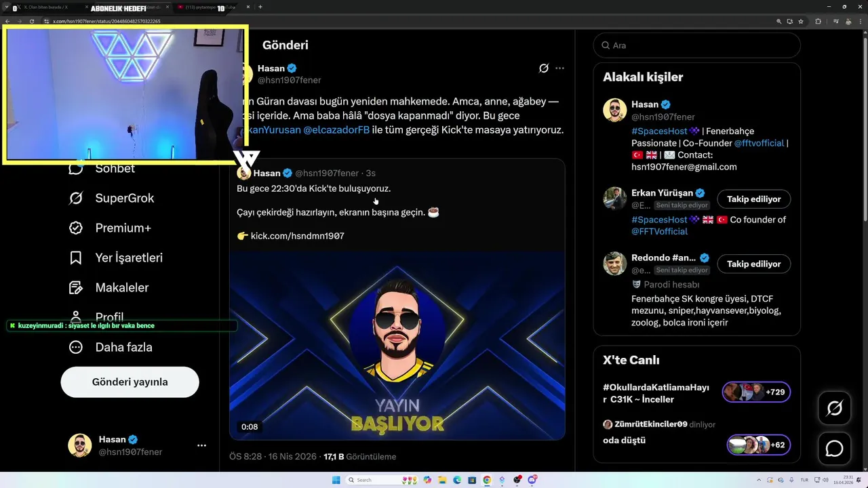Bookmark this page with the star icon

pyautogui.click(x=801, y=21)
